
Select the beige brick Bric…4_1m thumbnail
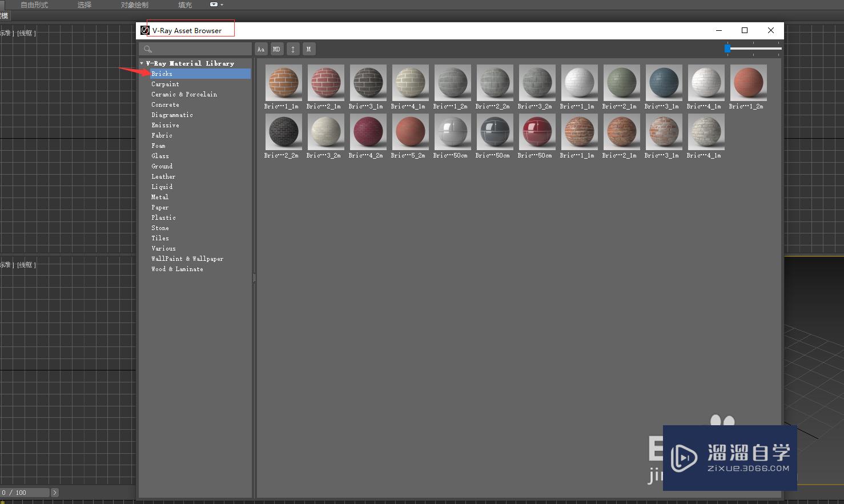click(x=411, y=83)
